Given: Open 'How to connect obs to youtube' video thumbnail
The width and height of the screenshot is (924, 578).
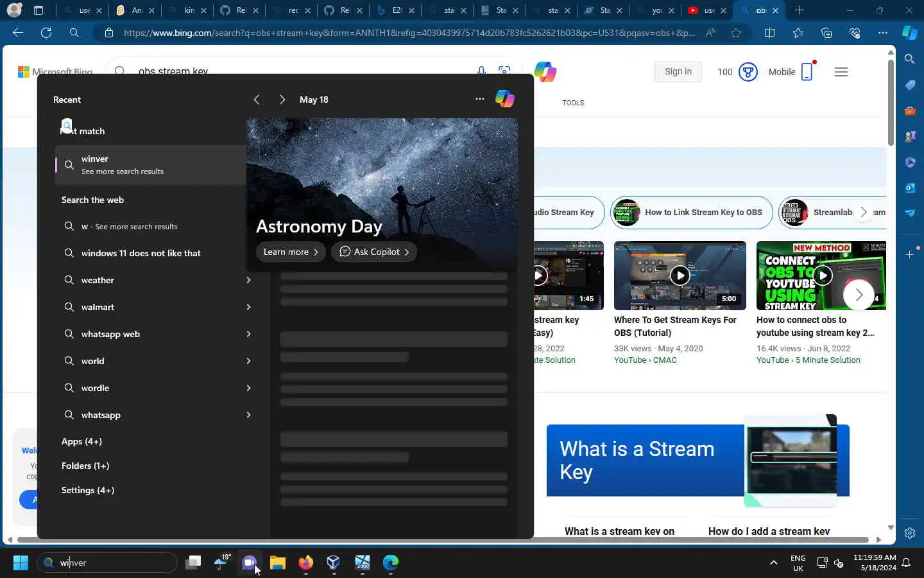Looking at the screenshot, I should tap(821, 276).
